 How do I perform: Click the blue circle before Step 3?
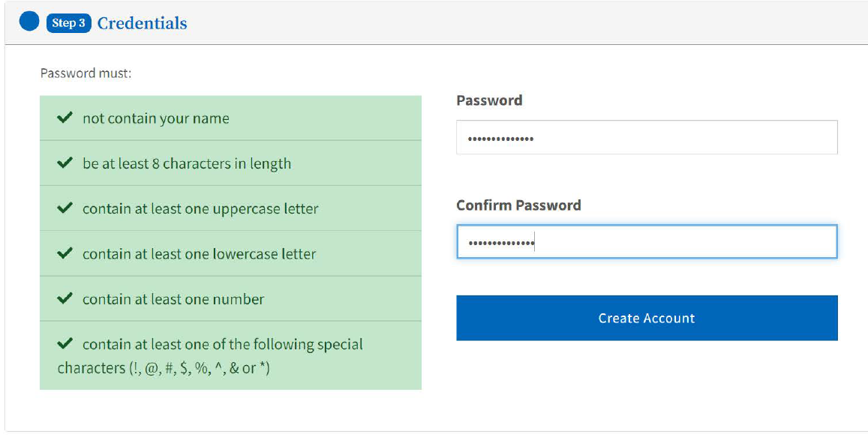point(29,21)
